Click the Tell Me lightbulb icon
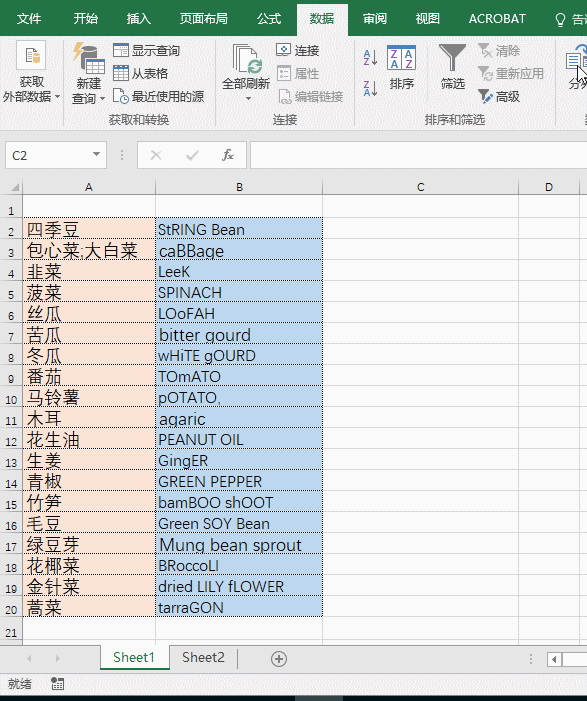The width and height of the screenshot is (587, 701). point(560,19)
